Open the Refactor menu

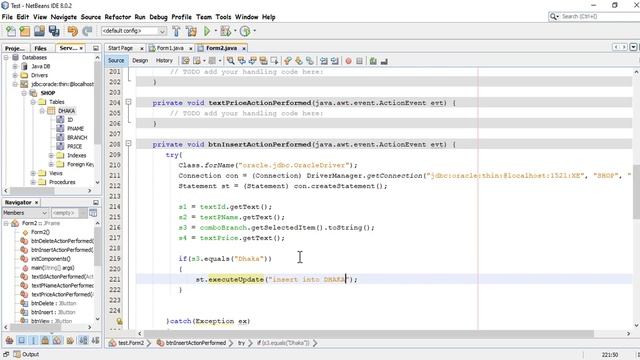click(118, 17)
